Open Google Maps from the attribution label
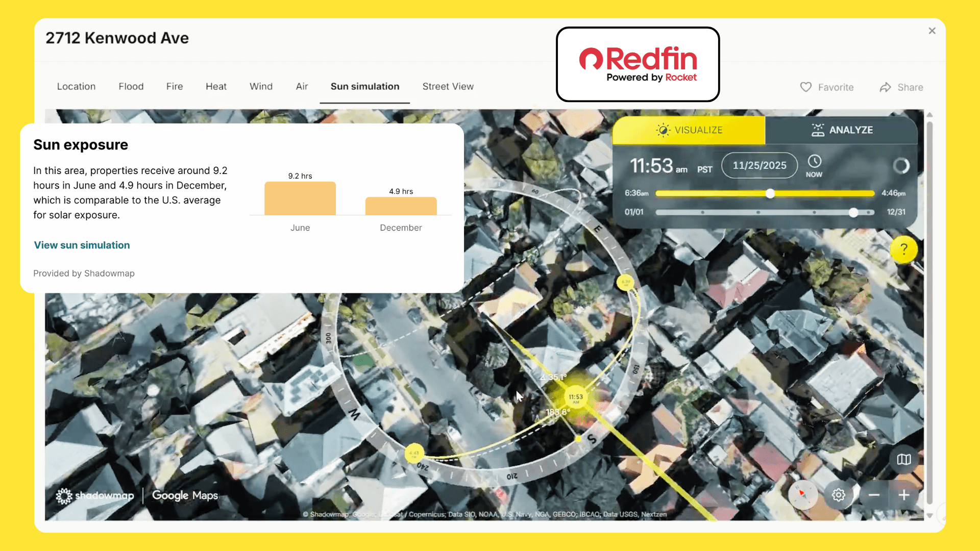Screen dimensions: 980x551 click(185, 495)
